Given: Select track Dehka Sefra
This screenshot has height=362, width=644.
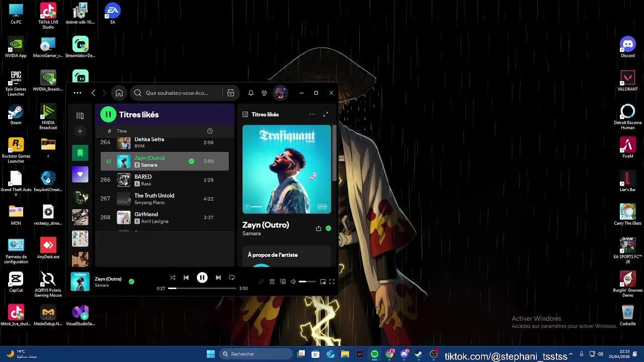Looking at the screenshot, I should click(165, 143).
